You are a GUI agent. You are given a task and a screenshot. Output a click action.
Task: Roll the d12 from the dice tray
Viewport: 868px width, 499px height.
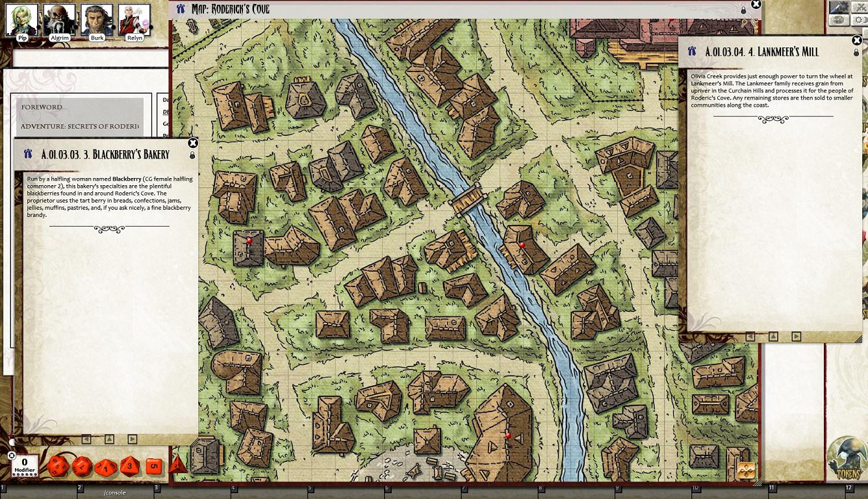pos(81,465)
